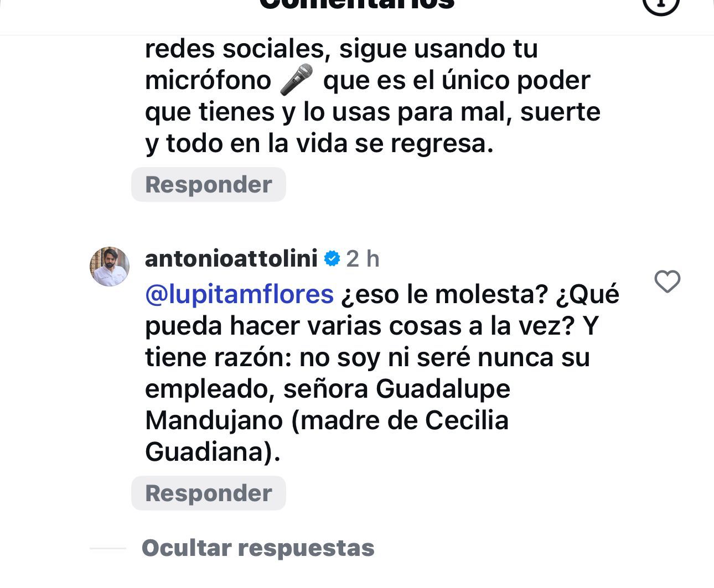Click "¿eso le molesta?" in the reply
Screen dimensions: 714x588
[x=444, y=294]
